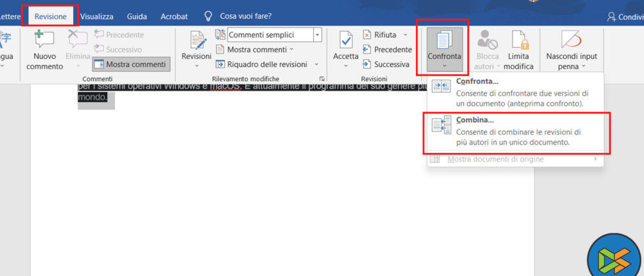Expand the Accetta dropdown arrow
The height and width of the screenshot is (276, 644).
[x=346, y=66]
